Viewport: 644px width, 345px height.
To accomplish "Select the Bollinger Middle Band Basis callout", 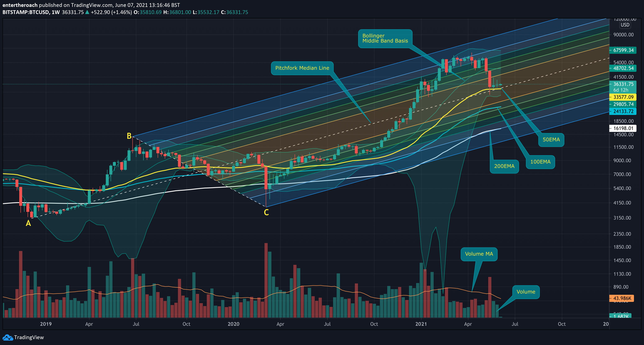I will 385,39.
